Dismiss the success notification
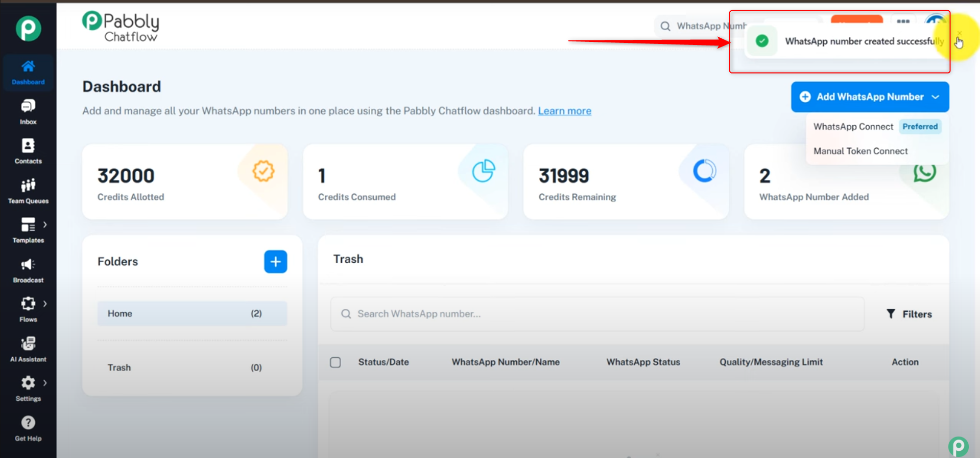This screenshot has height=458, width=980. (x=960, y=33)
